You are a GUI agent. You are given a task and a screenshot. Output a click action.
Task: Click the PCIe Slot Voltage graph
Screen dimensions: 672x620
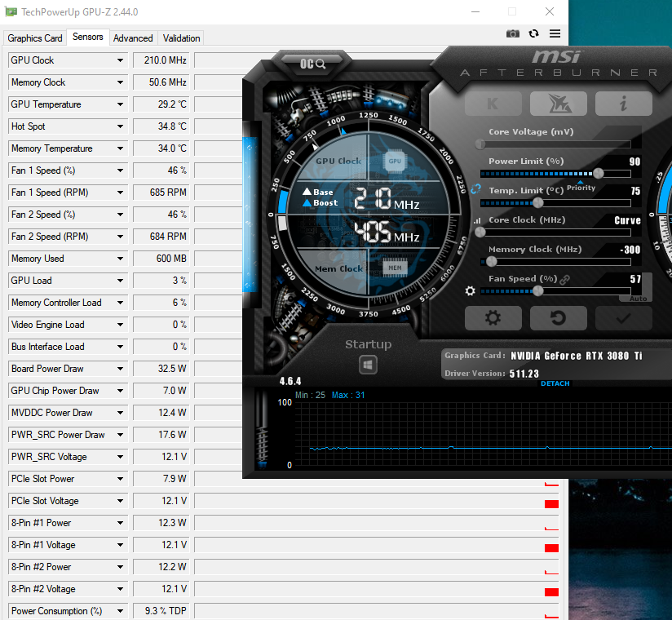click(377, 501)
